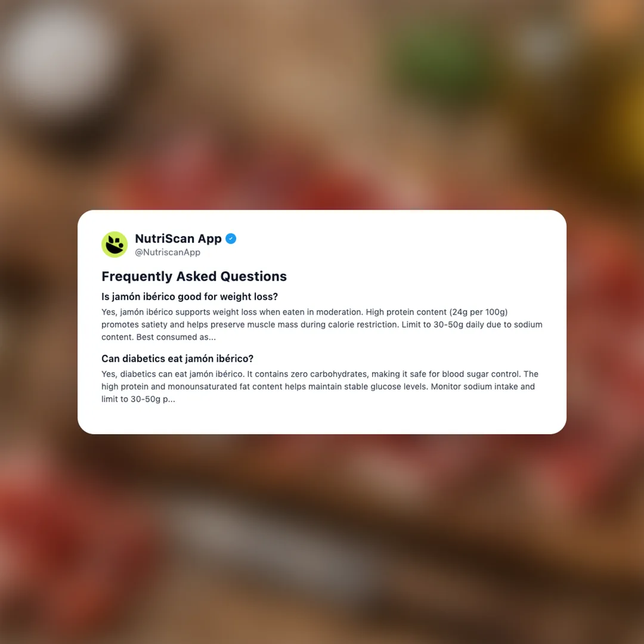The height and width of the screenshot is (644, 644).
Task: Open the NutriScan App avatar logo
Action: click(114, 244)
